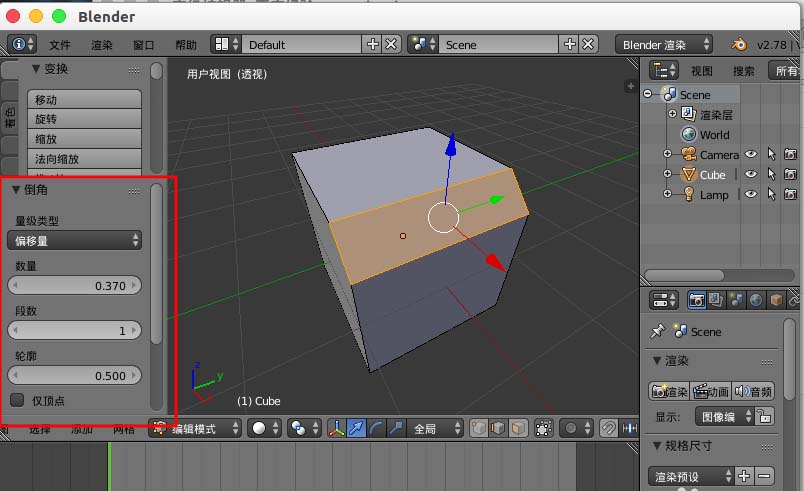
Task: Open the 帮助 menu
Action: (x=186, y=45)
